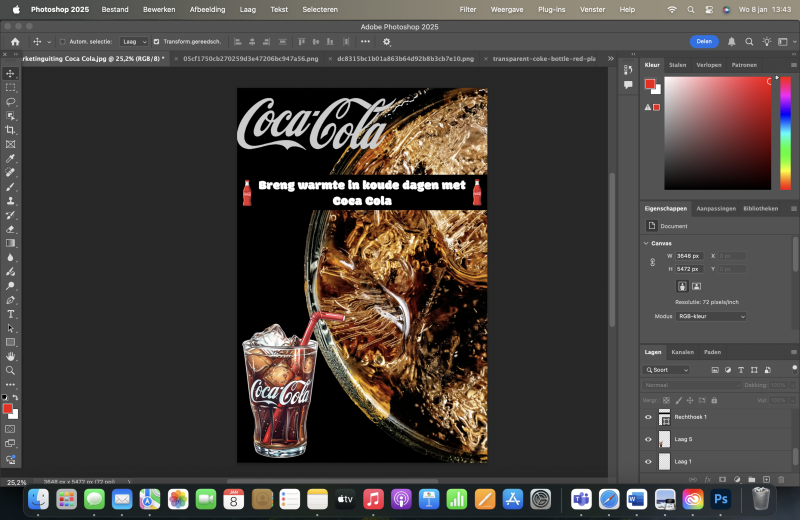The width and height of the screenshot is (800, 520).
Task: Open the Paden tab
Action: 712,352
